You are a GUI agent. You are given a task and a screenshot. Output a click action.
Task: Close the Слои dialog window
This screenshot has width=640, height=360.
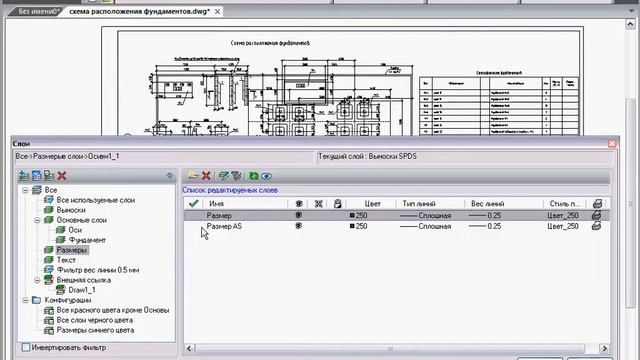coord(612,143)
